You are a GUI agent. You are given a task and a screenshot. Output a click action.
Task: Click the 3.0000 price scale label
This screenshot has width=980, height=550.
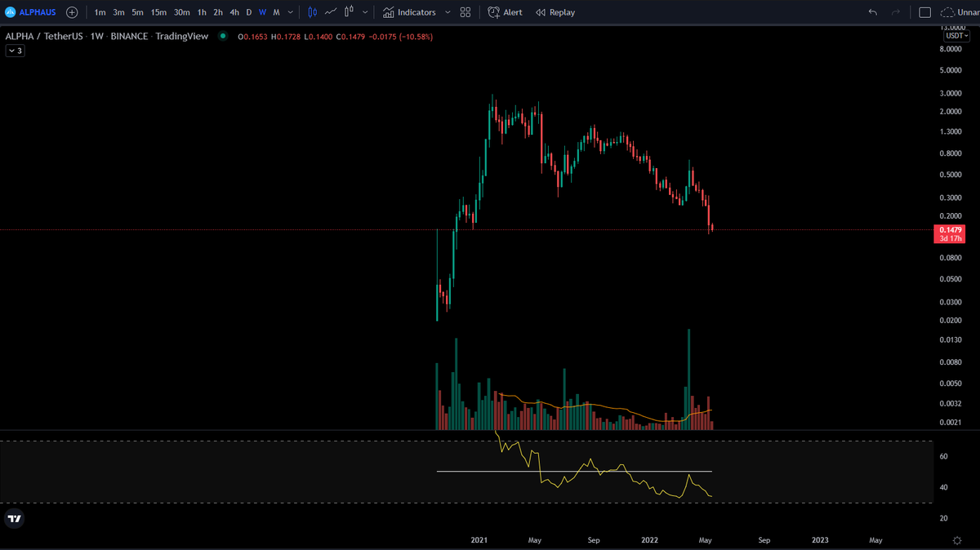[951, 93]
